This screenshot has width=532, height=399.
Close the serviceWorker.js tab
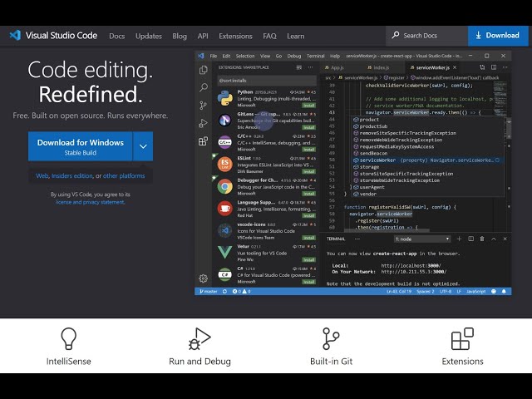(455, 67)
